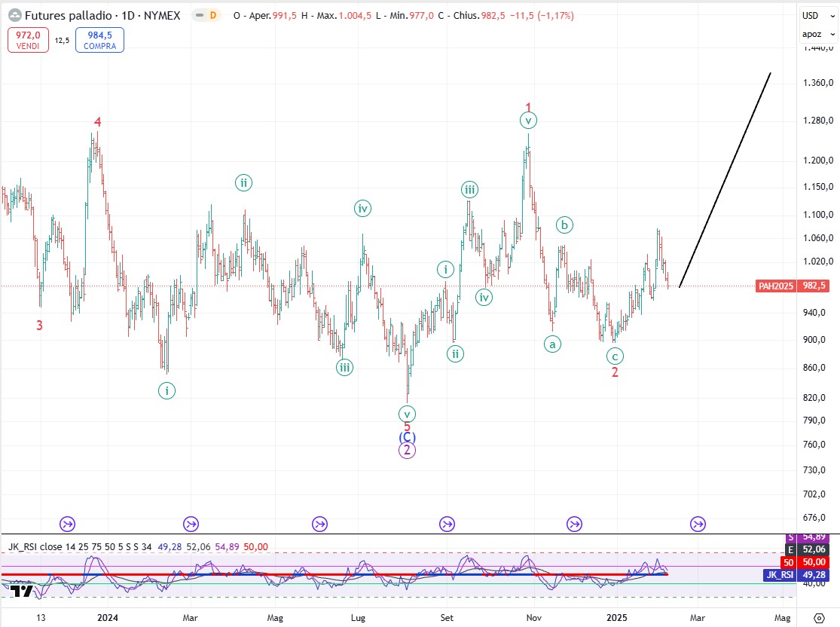Select the red wave 5 label
This screenshot has width=840, height=627.
coord(407,427)
